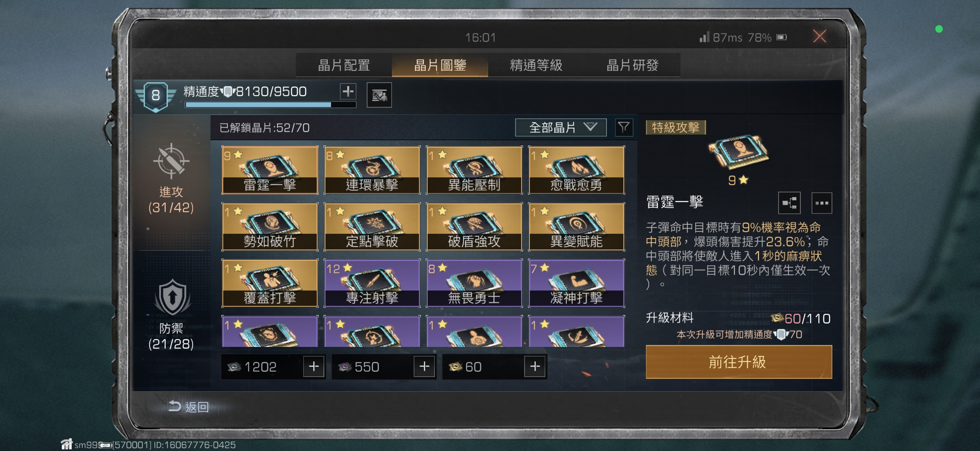
Task: Open the three-dots more options icon
Action: click(x=821, y=203)
